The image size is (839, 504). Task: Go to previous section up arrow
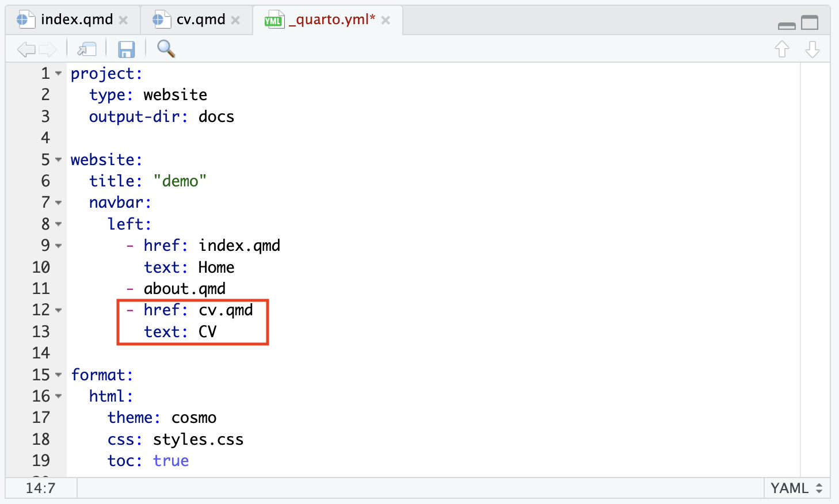tap(781, 49)
